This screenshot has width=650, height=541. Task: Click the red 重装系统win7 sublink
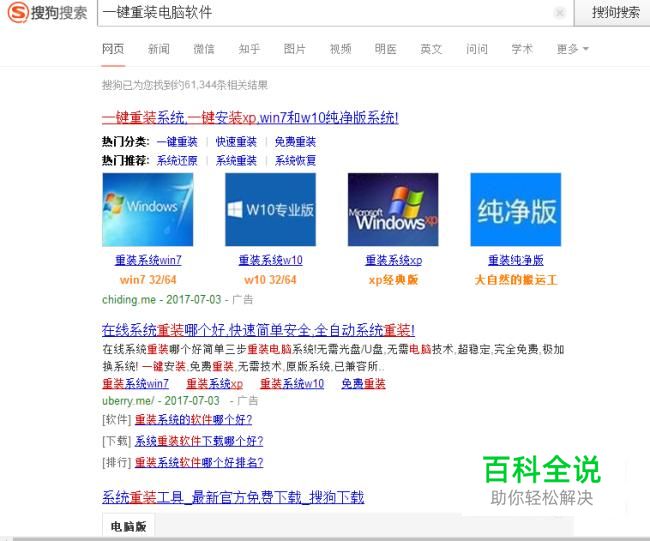[135, 383]
